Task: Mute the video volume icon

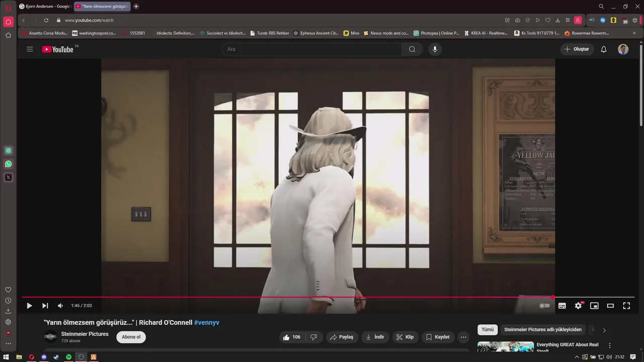Action: click(x=60, y=305)
